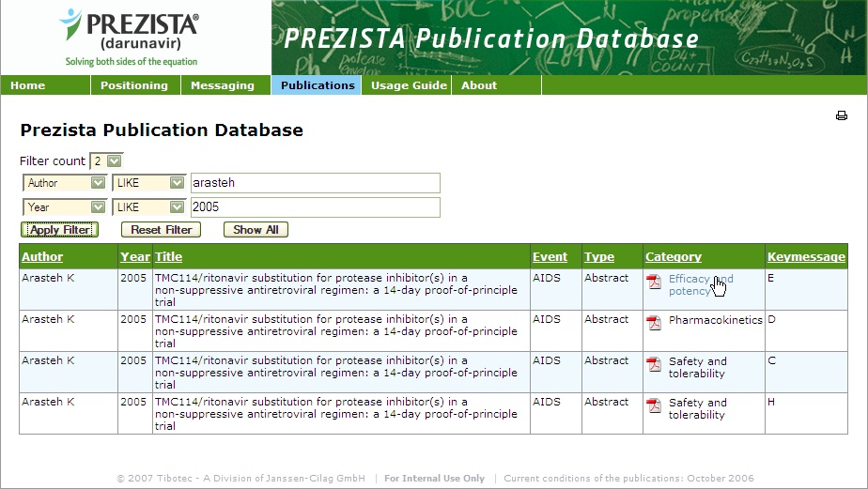This screenshot has height=489, width=868.
Task: Open the Author field dropdown
Action: [x=64, y=183]
